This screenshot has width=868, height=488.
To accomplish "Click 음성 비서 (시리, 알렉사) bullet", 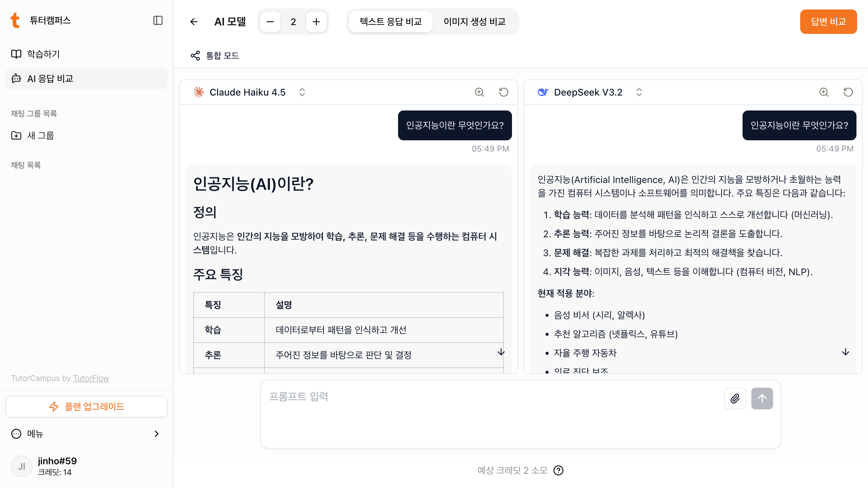I will pyautogui.click(x=599, y=315).
